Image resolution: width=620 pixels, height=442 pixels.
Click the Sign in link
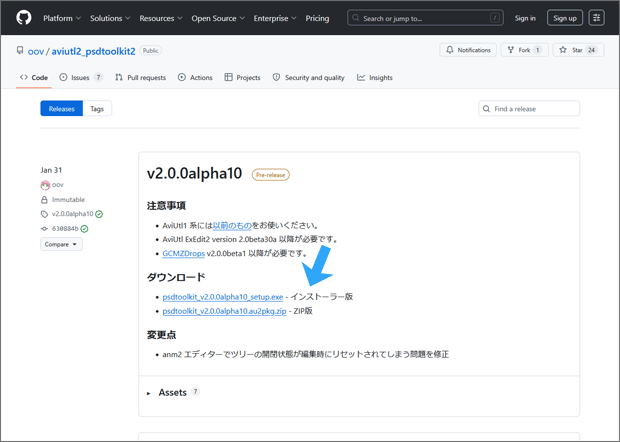pos(525,18)
